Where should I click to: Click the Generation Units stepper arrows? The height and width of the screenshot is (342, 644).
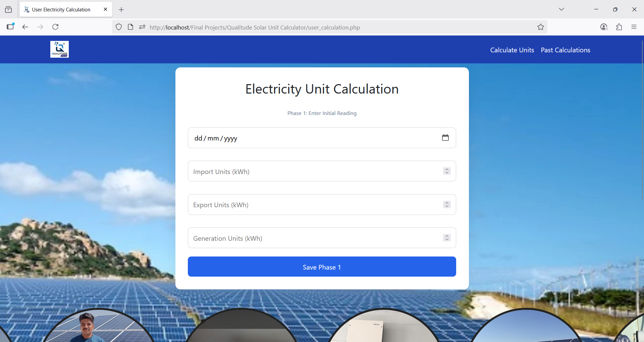(447, 238)
